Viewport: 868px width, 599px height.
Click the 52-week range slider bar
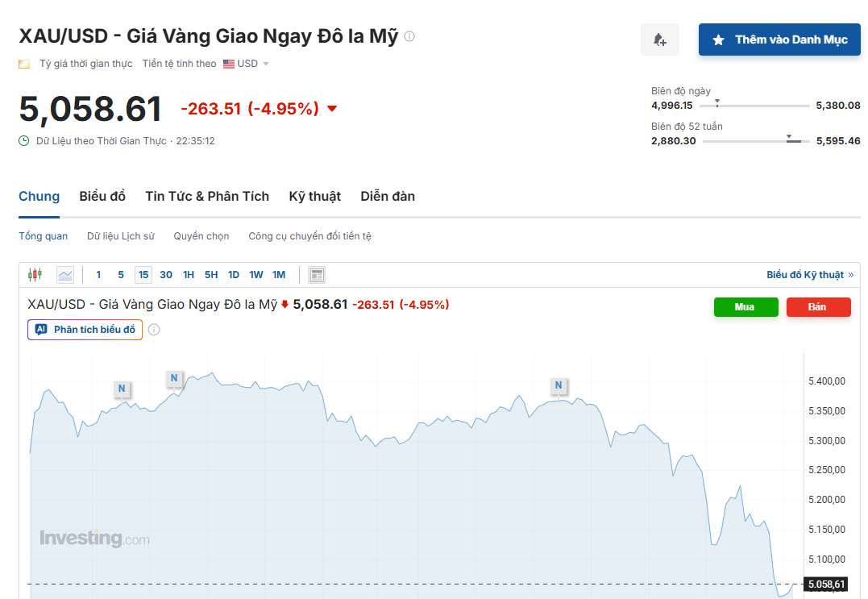tap(756, 141)
